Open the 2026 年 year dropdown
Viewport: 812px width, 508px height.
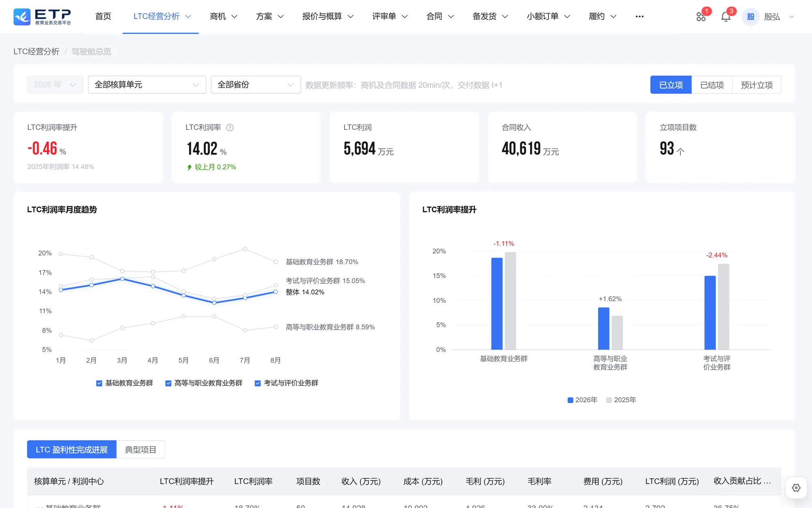coord(55,85)
